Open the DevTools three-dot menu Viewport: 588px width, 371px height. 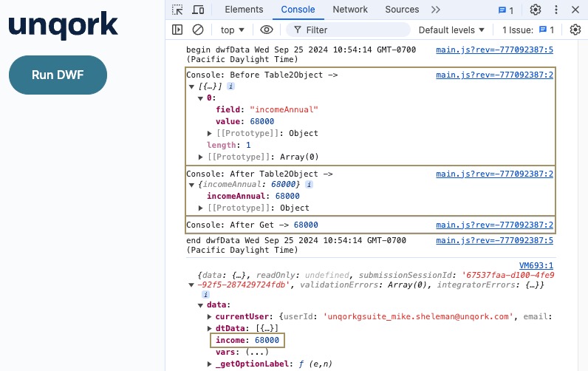[x=556, y=10]
